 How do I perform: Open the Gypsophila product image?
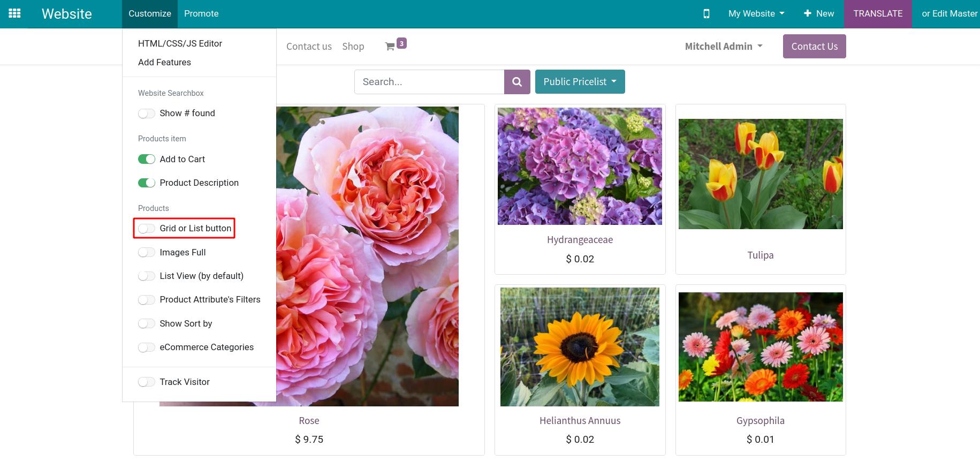pyautogui.click(x=761, y=347)
